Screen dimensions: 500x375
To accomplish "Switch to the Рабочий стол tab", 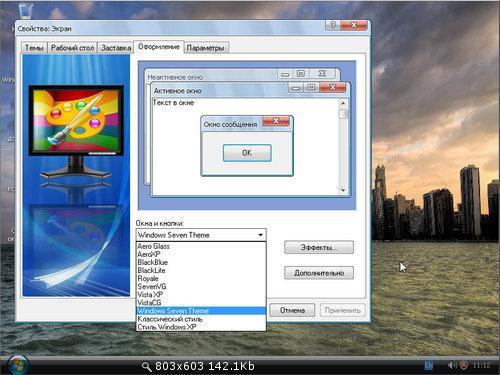I will [x=72, y=48].
